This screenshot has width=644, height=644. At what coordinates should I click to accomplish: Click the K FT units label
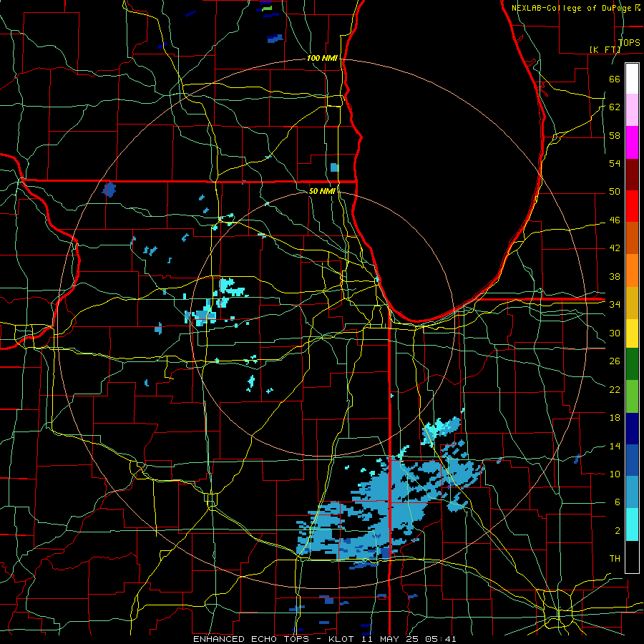point(605,49)
